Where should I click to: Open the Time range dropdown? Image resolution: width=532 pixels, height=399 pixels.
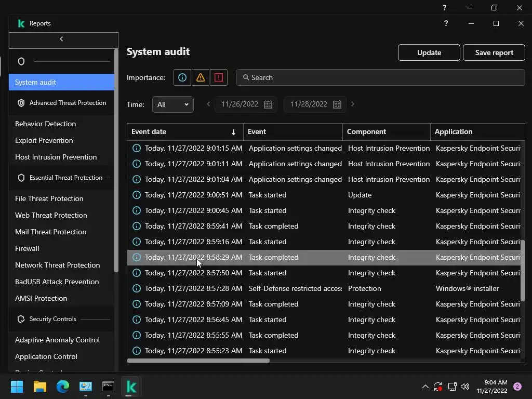pyautogui.click(x=172, y=104)
